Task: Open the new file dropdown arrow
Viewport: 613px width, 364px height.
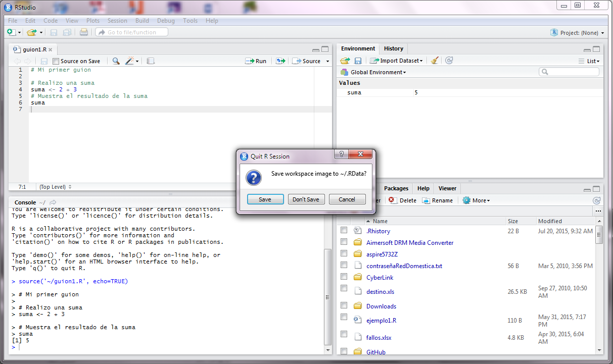Action: tap(20, 33)
